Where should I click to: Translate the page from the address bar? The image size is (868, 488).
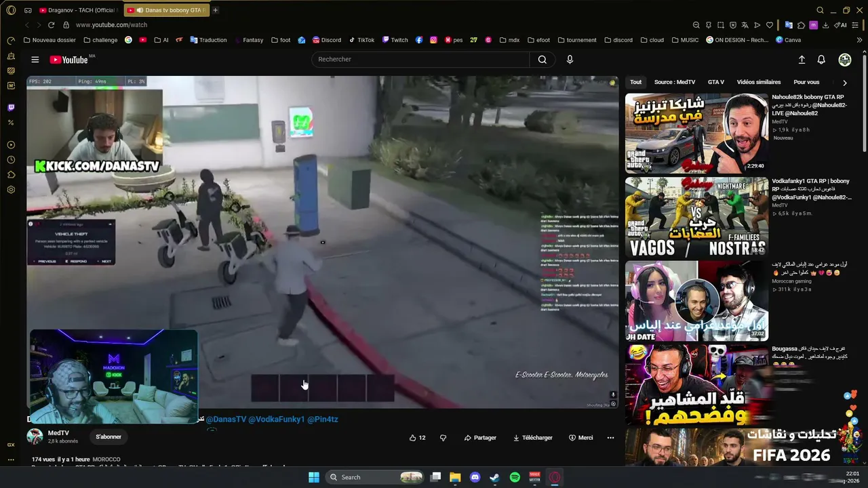click(745, 25)
